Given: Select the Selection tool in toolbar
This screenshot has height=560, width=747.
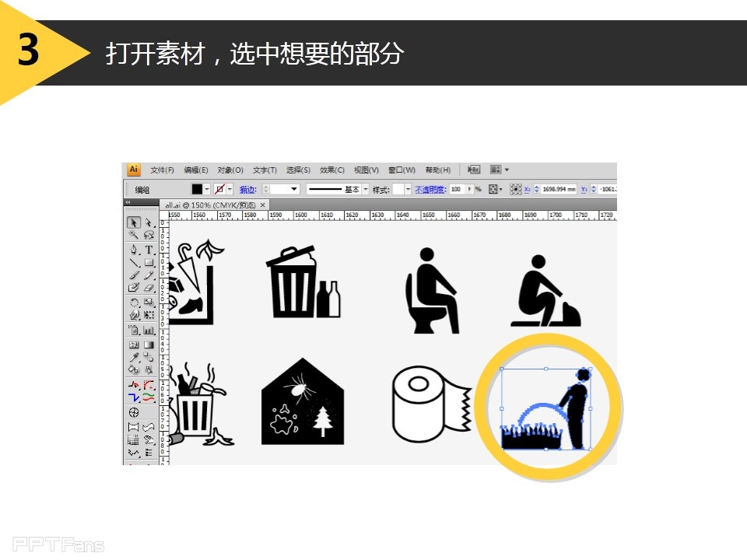Looking at the screenshot, I should coord(135,223).
